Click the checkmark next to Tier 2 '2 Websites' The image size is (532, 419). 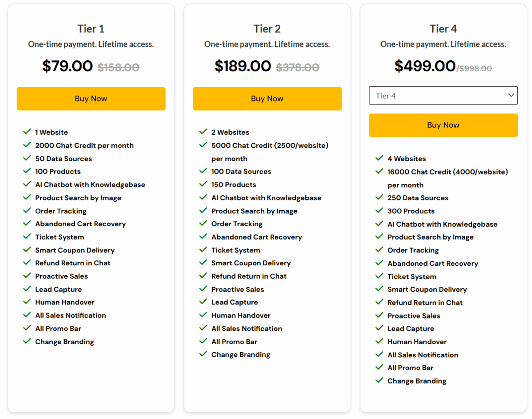click(x=203, y=132)
